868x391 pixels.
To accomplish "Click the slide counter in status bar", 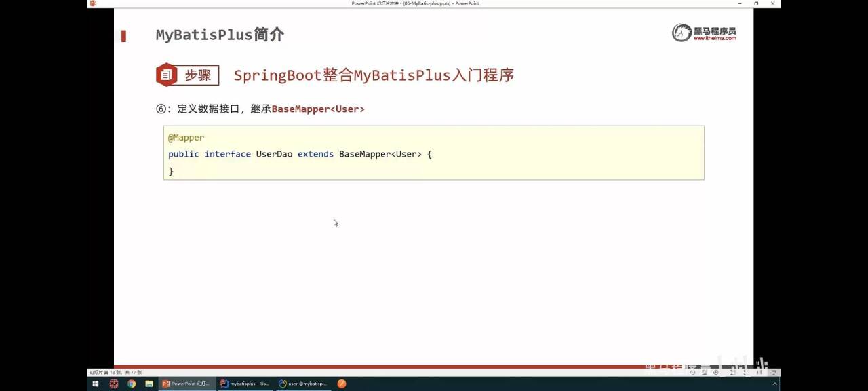I will pyautogui.click(x=115, y=373).
